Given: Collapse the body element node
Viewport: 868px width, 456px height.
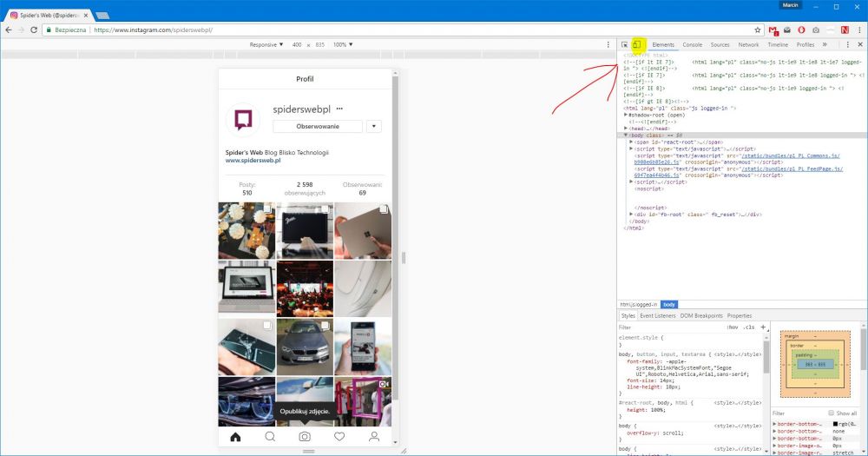Looking at the screenshot, I should click(626, 135).
